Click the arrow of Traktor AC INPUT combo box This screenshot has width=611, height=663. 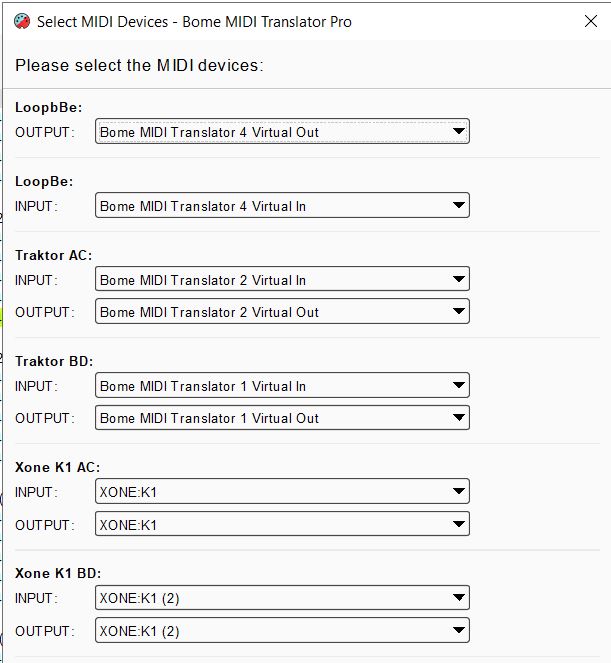(458, 280)
